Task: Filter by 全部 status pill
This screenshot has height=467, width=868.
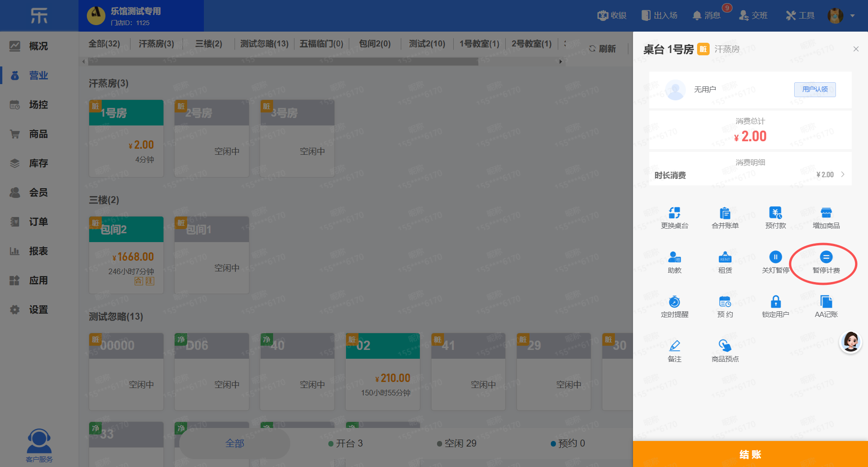Action: click(235, 443)
